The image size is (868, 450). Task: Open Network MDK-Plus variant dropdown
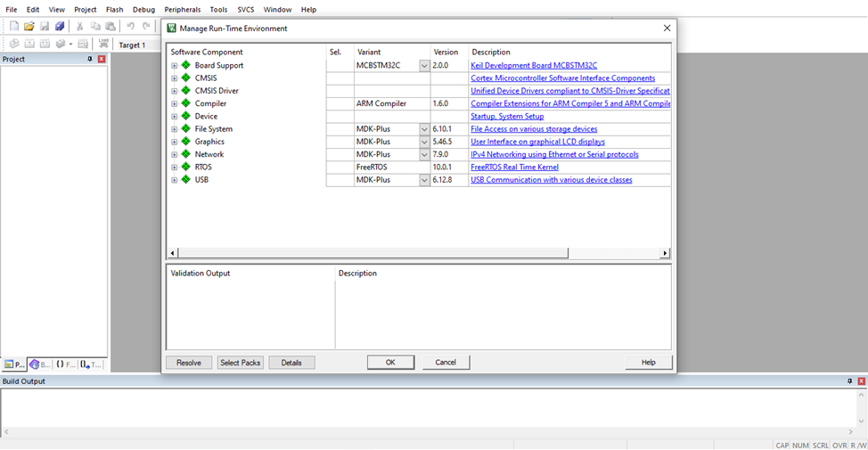tap(424, 154)
